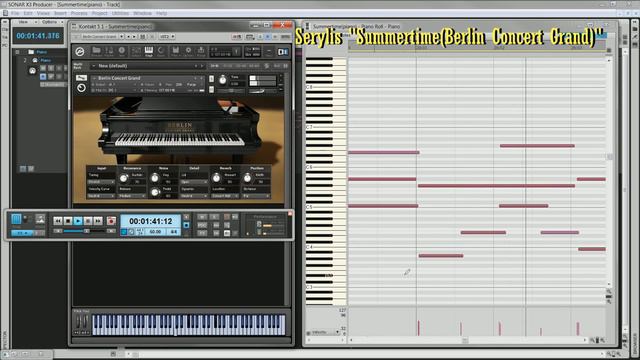
Task: Click the fast-forward to end transport button
Action: (x=98, y=221)
